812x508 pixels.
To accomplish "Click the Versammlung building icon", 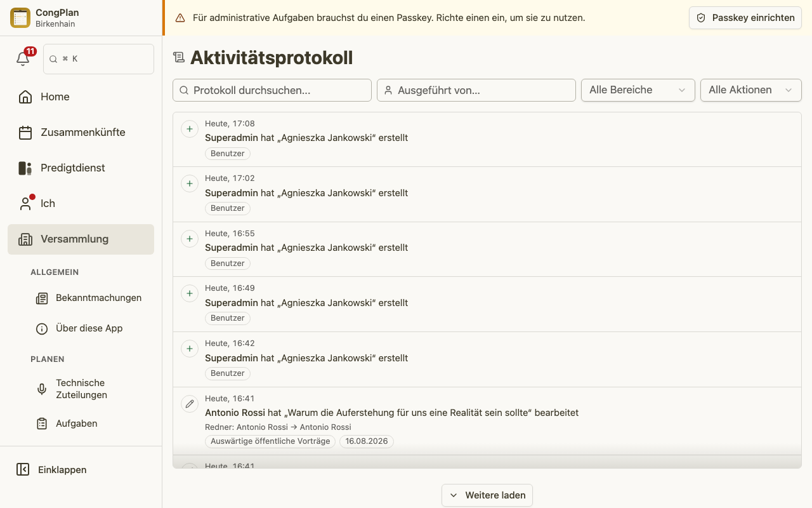I will coord(25,239).
